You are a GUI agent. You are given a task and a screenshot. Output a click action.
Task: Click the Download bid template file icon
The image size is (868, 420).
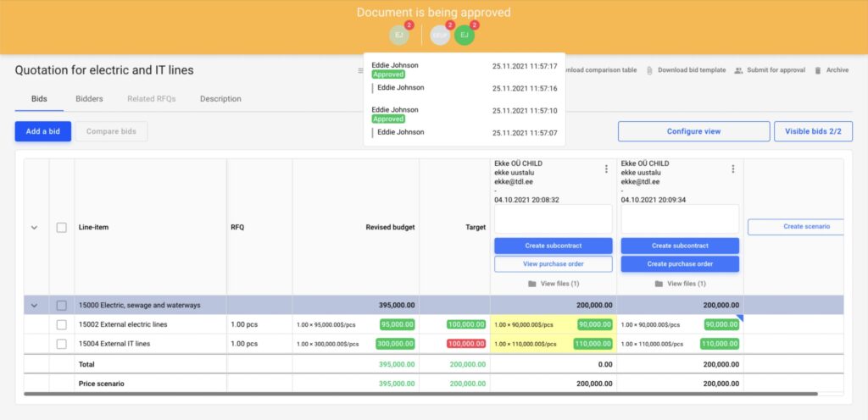tap(650, 71)
